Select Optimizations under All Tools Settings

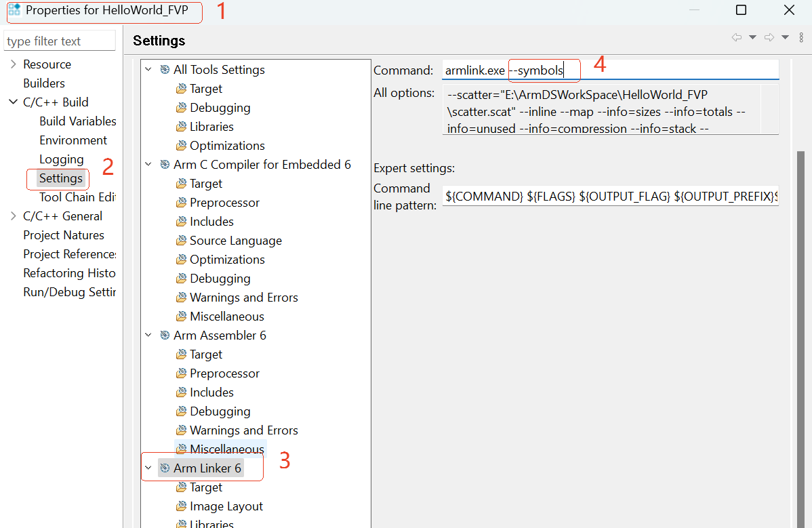227,146
